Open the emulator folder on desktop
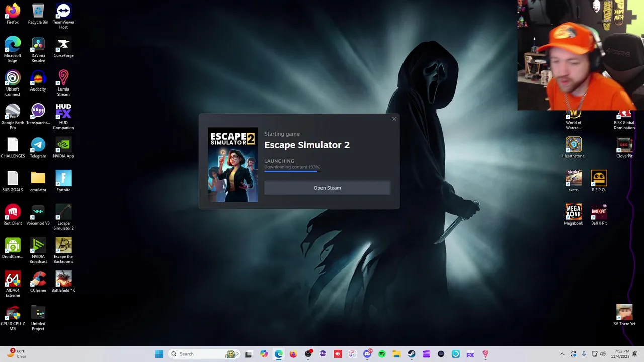This screenshot has width=644, height=362. coord(38,181)
